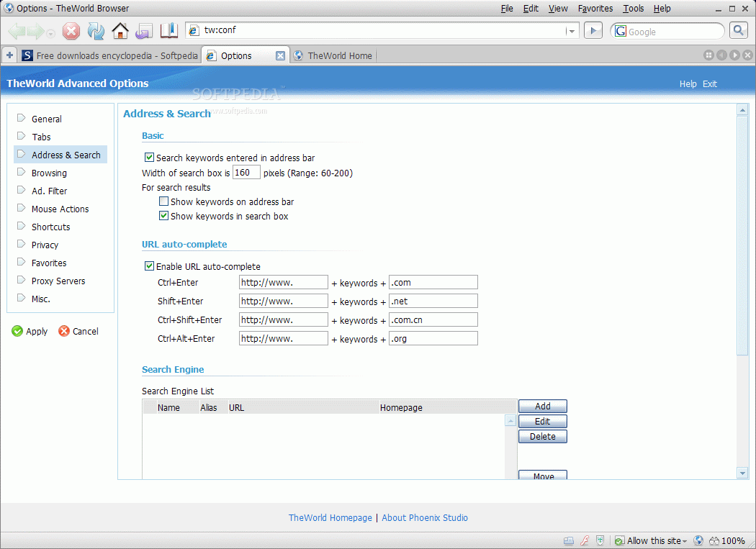Viewport: 756px width, 549px height.
Task: Open a new tab with the plus button
Action: click(x=9, y=55)
